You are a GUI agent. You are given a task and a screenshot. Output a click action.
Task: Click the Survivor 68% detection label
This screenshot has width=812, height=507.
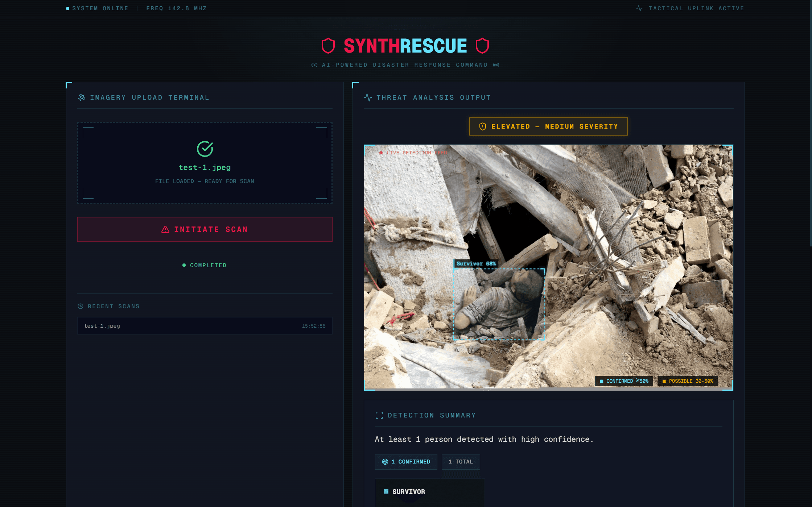(476, 263)
